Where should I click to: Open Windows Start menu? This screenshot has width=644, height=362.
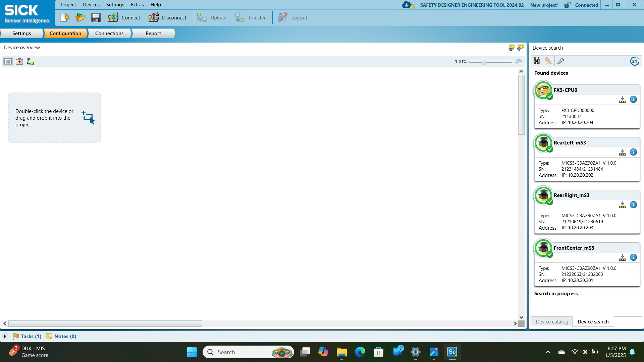tap(192, 352)
